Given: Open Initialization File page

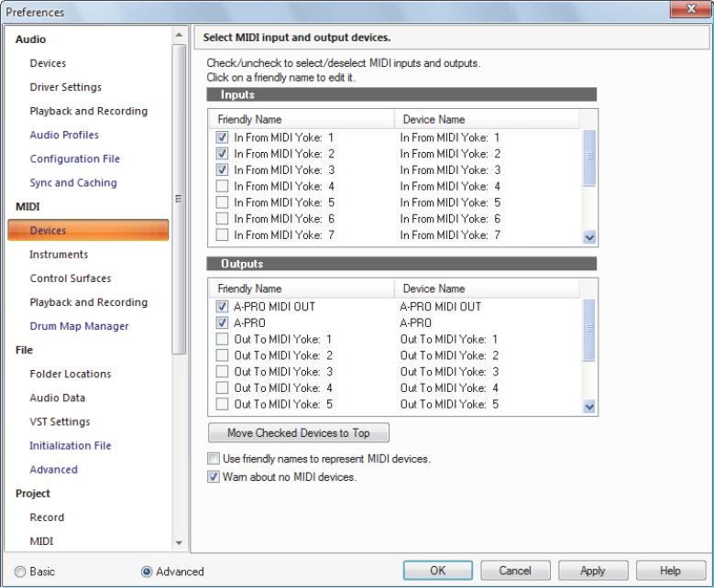Looking at the screenshot, I should point(71,445).
